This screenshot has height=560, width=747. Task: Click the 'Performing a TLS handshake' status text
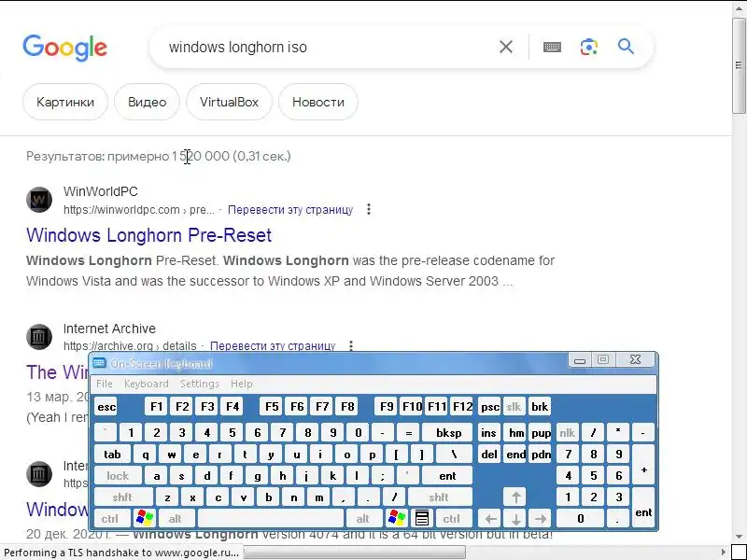pyautogui.click(x=121, y=553)
